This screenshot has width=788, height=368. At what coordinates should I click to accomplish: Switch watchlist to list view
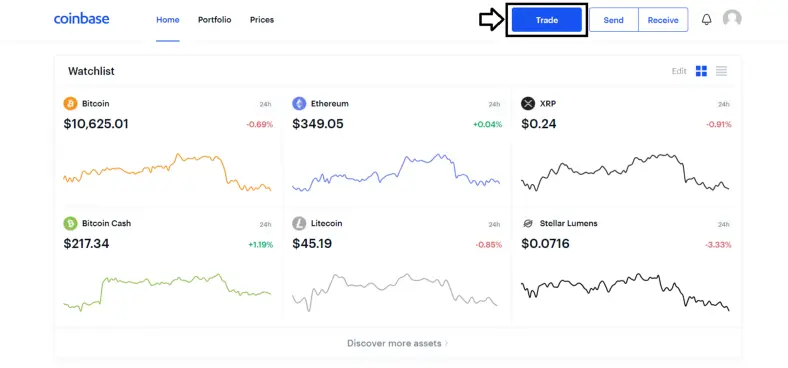coord(721,71)
